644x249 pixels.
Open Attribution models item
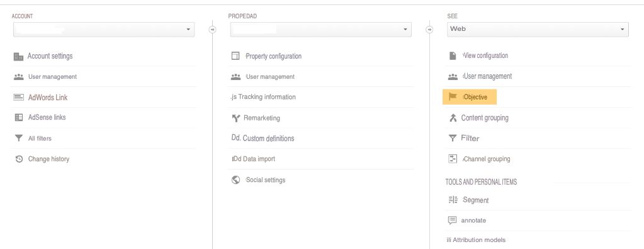[476, 240]
